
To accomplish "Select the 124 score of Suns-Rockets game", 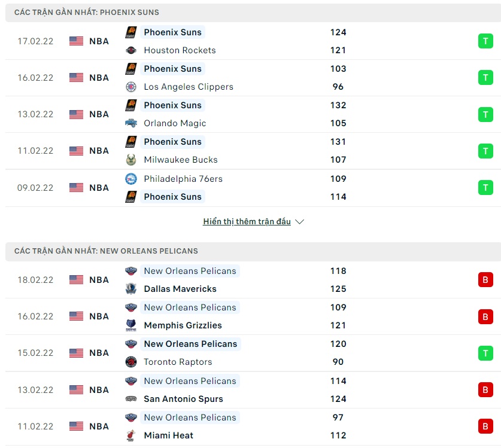I will (338, 32).
